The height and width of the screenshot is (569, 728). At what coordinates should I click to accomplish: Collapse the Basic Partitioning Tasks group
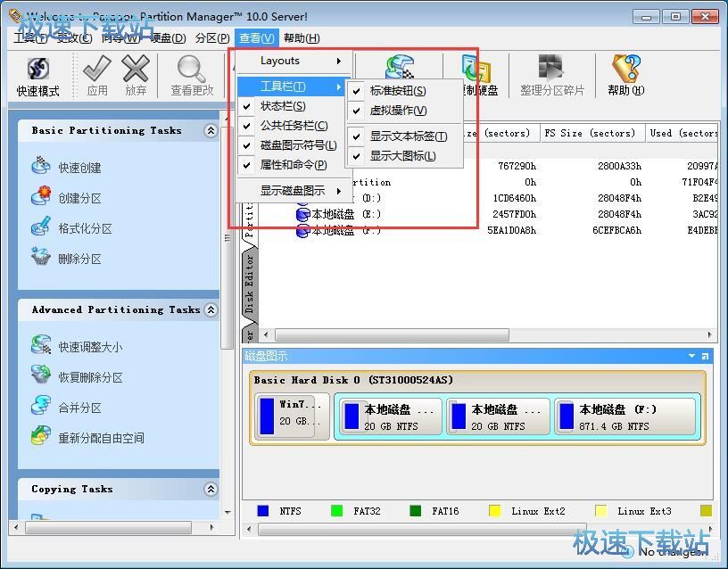pyautogui.click(x=211, y=130)
